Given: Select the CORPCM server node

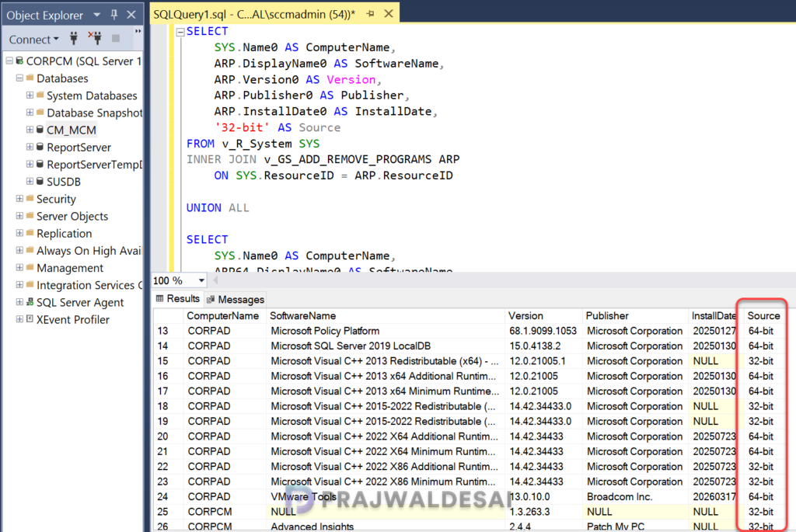Looking at the screenshot, I should (83, 61).
